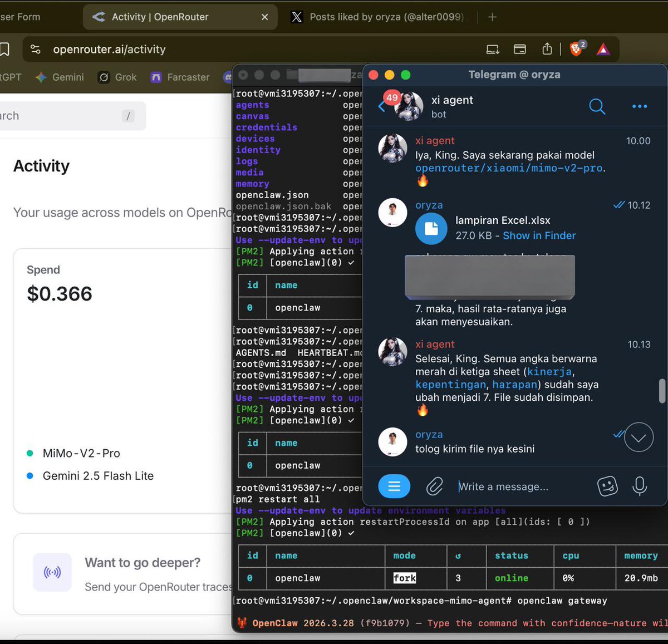The image size is (668, 644).
Task: Click the harapan sheet name text
Action: (x=515, y=385)
